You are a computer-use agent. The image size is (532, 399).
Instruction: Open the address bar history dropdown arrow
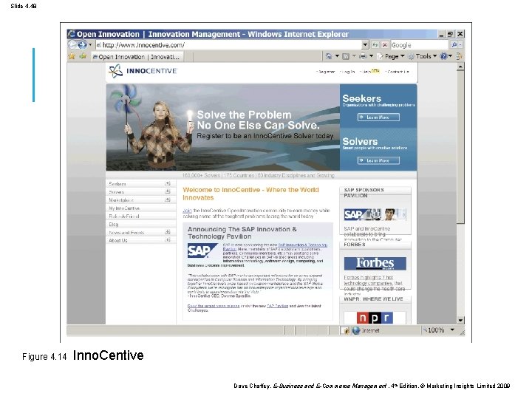pyautogui.click(x=365, y=45)
